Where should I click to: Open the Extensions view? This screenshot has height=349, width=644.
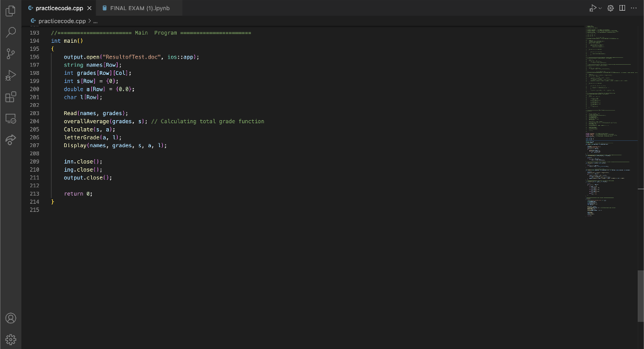pos(11,97)
